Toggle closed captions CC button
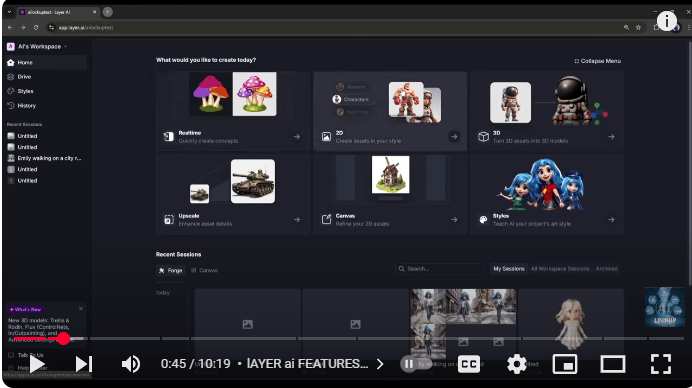This screenshot has width=692, height=388. click(x=469, y=364)
